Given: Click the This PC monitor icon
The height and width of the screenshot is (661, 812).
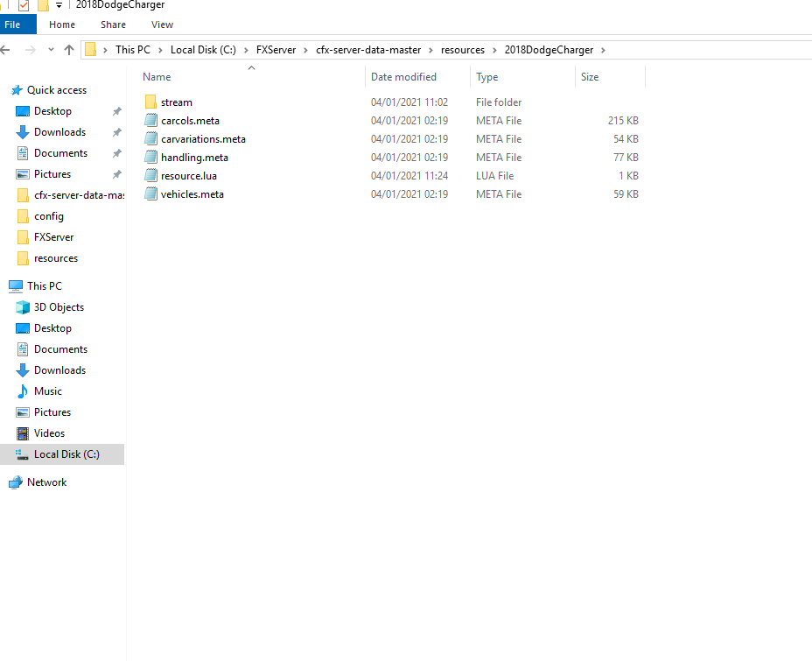Looking at the screenshot, I should tap(16, 286).
